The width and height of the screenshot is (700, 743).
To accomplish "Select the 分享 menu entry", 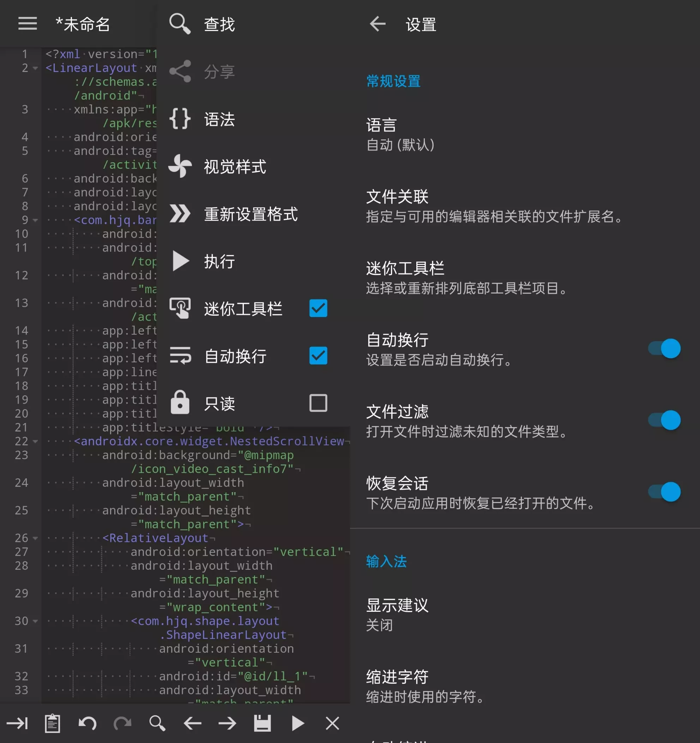I will (253, 71).
